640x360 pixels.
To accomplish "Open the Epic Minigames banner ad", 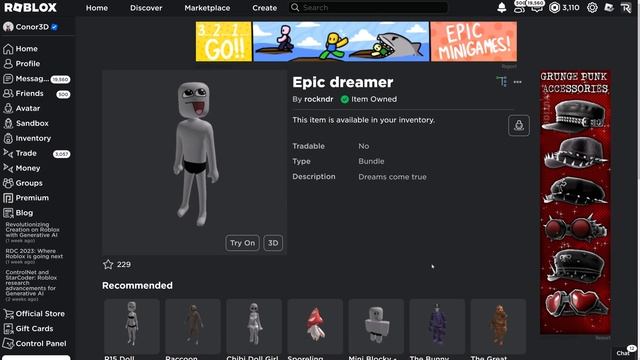I will click(x=356, y=42).
